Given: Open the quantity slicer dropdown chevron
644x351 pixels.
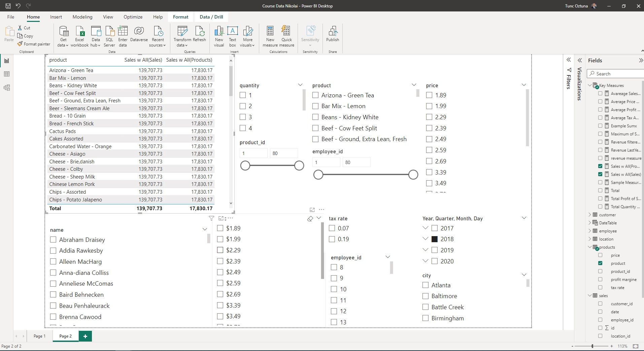Looking at the screenshot, I should (x=300, y=85).
